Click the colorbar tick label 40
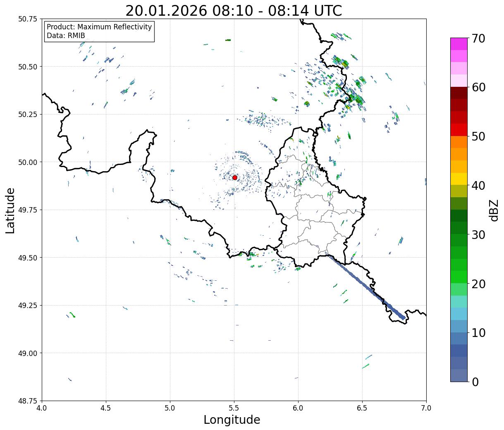 point(478,186)
